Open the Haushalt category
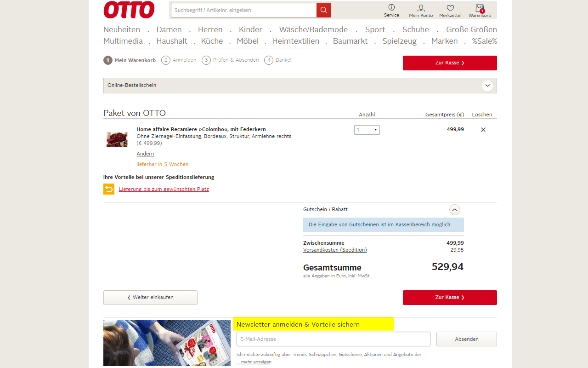Screen dimensions: 588x368 pos(172,41)
